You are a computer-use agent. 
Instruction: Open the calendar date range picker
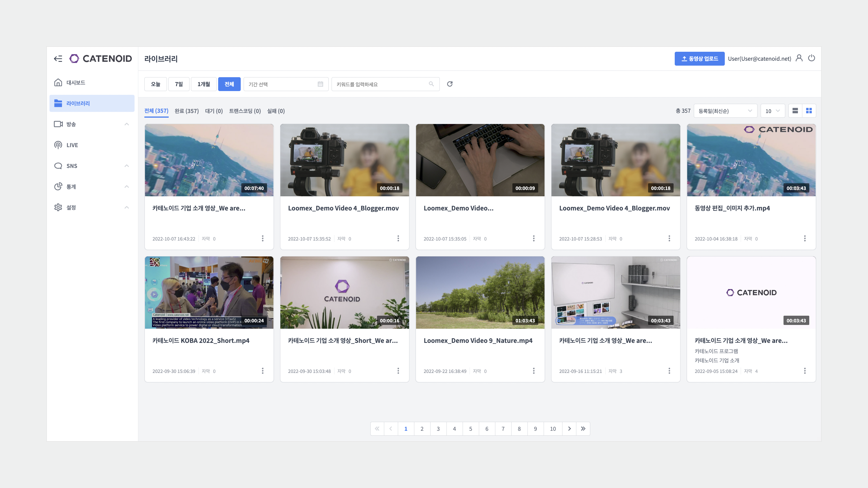tap(320, 84)
